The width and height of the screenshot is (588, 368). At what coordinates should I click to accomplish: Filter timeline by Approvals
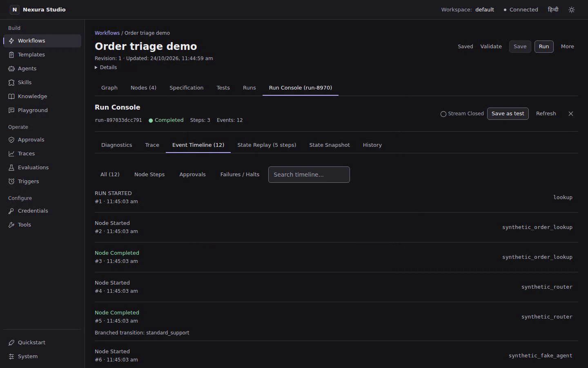click(192, 175)
